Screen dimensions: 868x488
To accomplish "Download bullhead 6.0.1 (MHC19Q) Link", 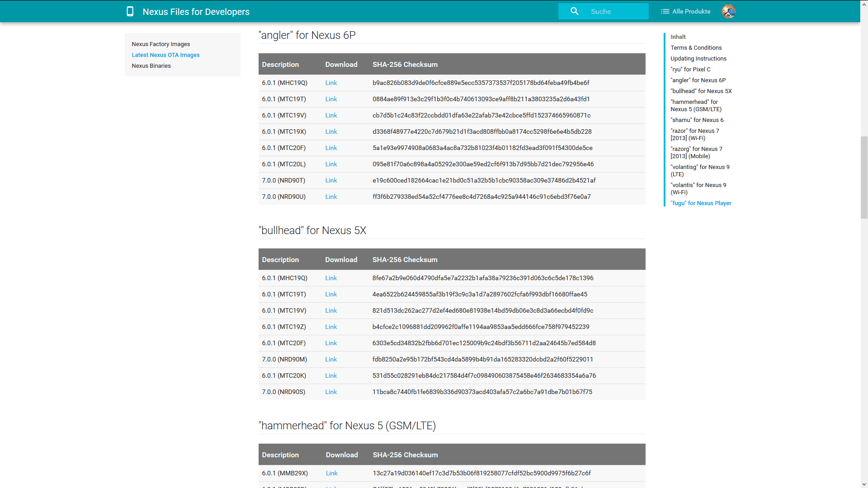I will tap(331, 278).
